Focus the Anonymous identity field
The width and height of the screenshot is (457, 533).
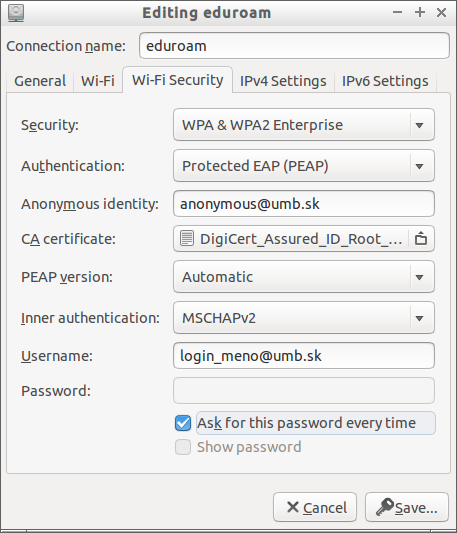click(x=304, y=204)
